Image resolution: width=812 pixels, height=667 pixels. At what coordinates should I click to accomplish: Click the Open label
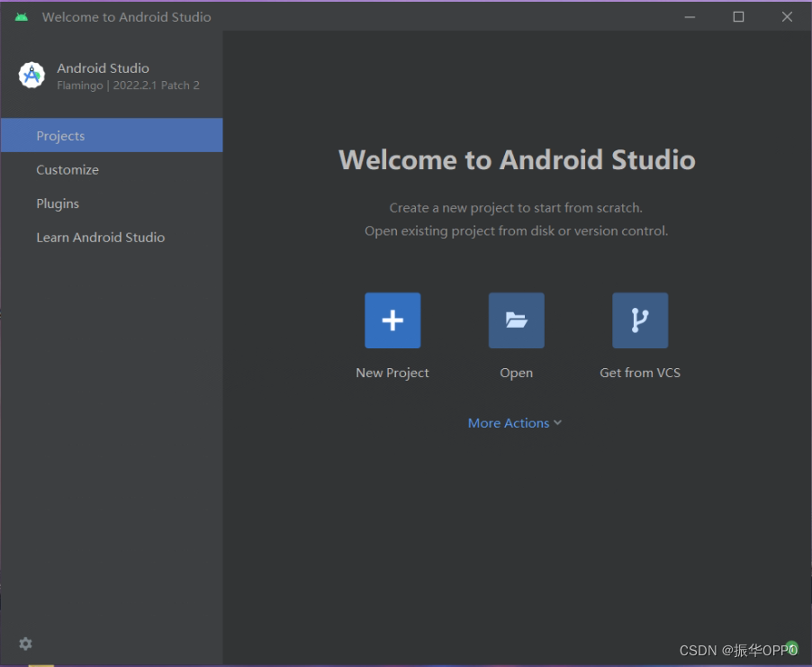[x=517, y=373]
